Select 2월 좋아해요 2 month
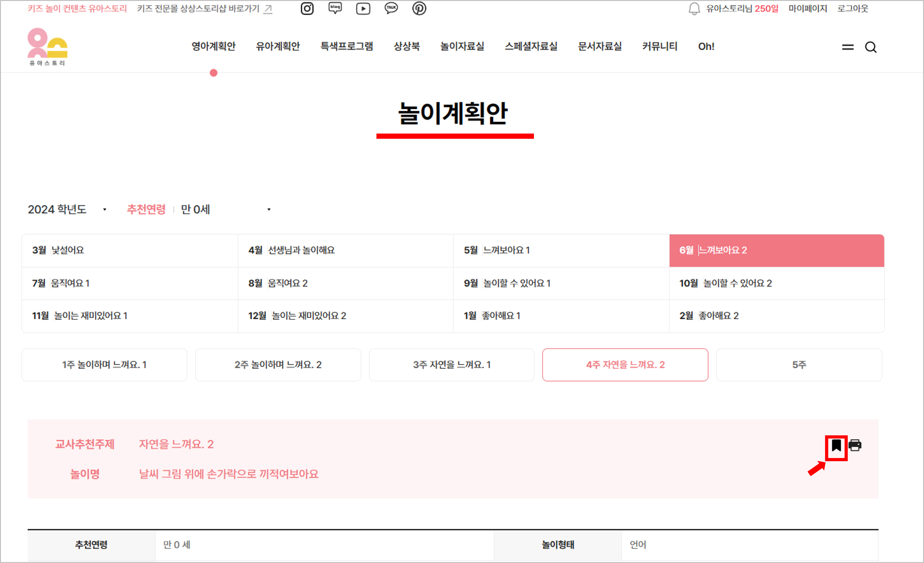This screenshot has width=924, height=563. 777,316
